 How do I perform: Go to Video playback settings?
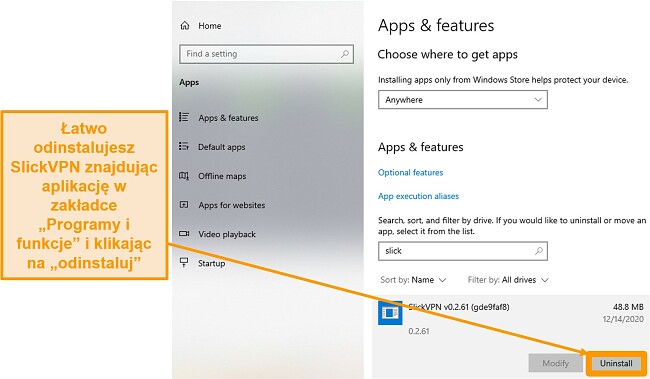227,234
